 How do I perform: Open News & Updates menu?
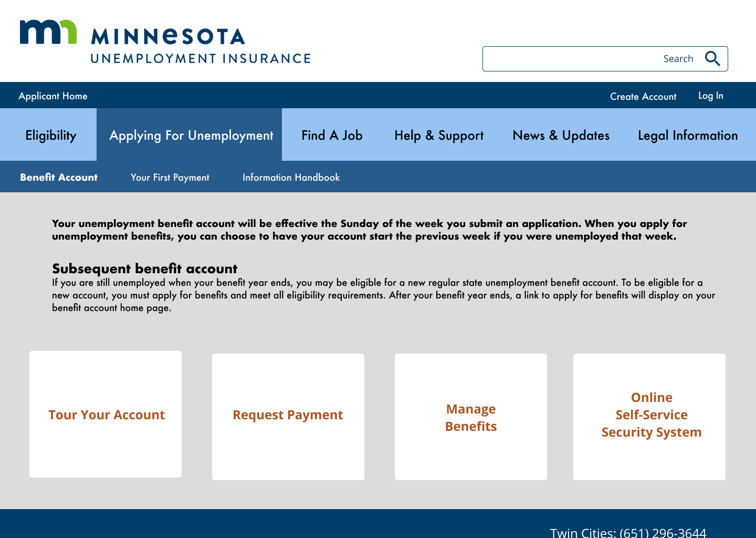561,135
